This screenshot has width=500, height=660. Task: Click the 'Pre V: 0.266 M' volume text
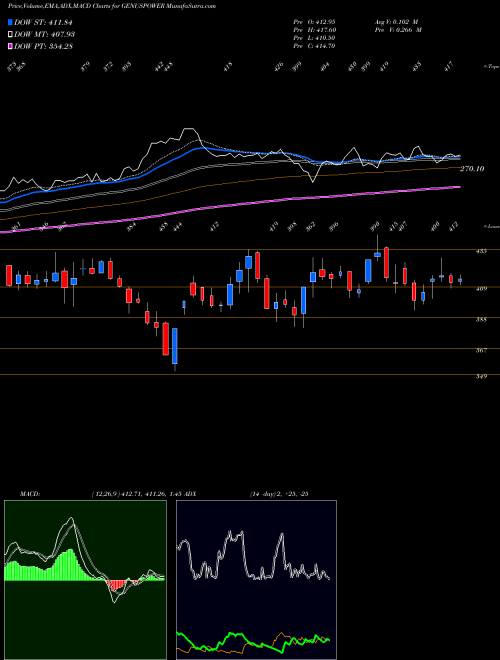tap(397, 29)
